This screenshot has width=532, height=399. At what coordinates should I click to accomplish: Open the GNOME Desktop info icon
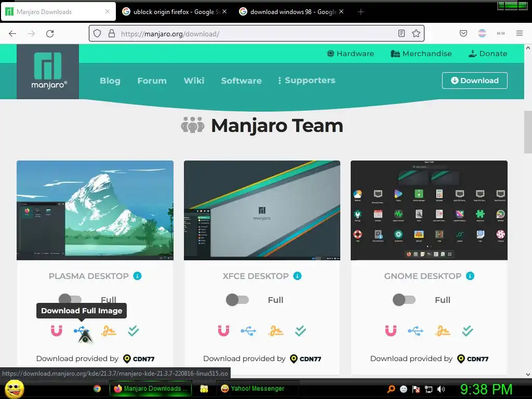(x=470, y=276)
